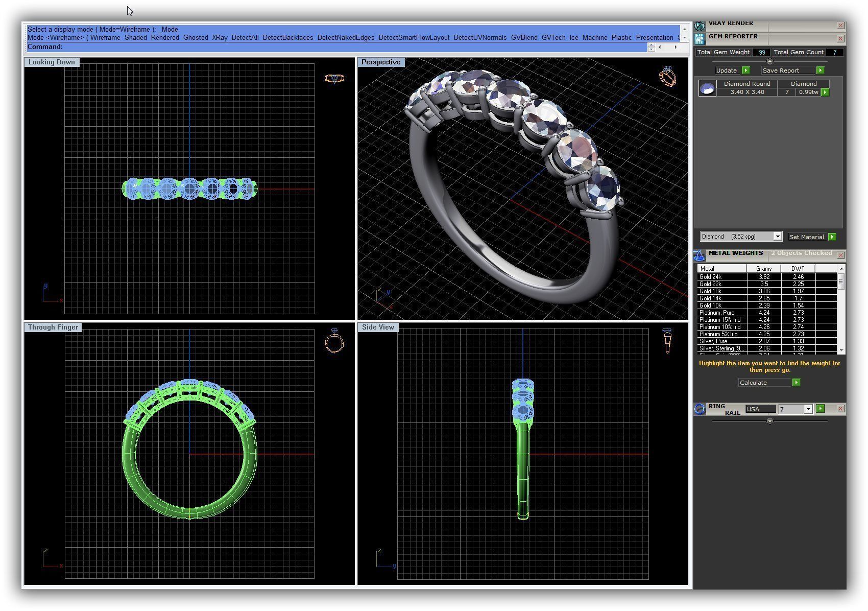Click the Set Material button
Viewport: 868px width, 611px height.
point(807,237)
